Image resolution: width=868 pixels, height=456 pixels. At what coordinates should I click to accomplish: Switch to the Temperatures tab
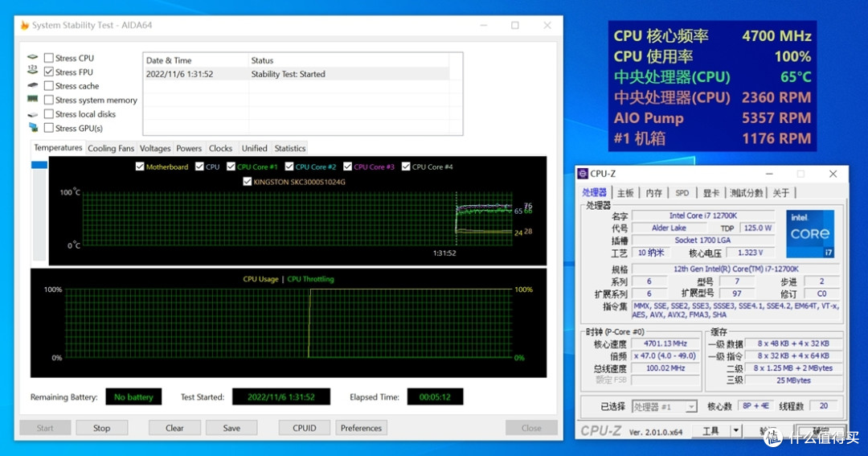pos(58,147)
